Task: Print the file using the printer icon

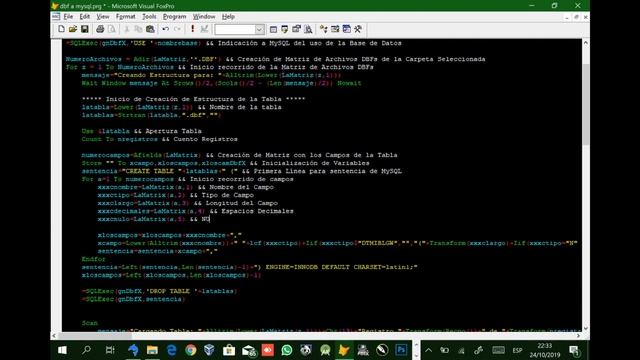Action: (x=100, y=29)
